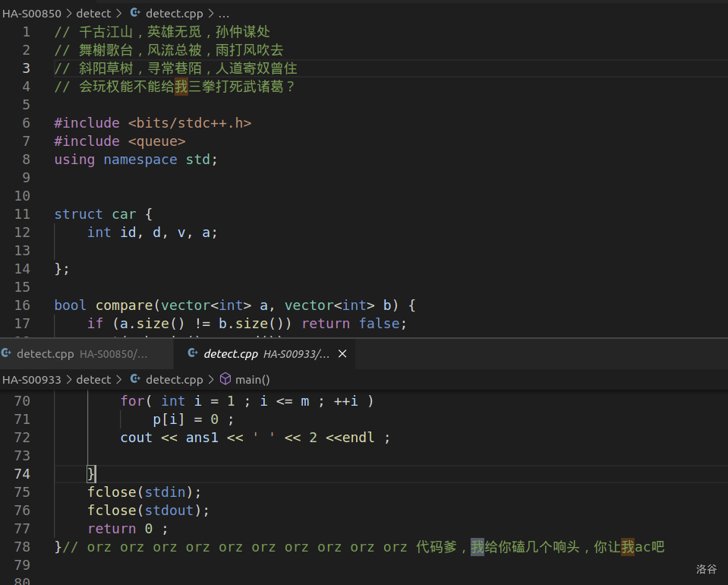The image size is (728, 585).
Task: Click the C++ file icon in the HA-S00933 breadcrumb
Action: coord(135,379)
